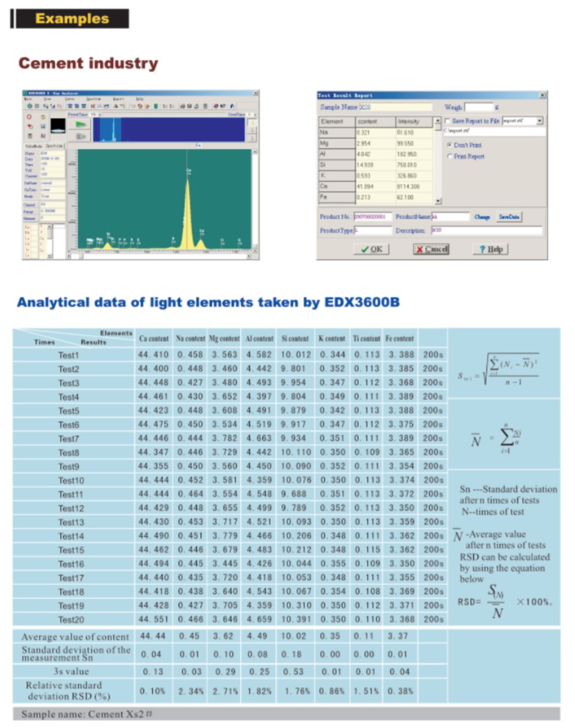The image size is (575, 728).
Task: Select the Don't Print radio option
Action: pos(449,145)
